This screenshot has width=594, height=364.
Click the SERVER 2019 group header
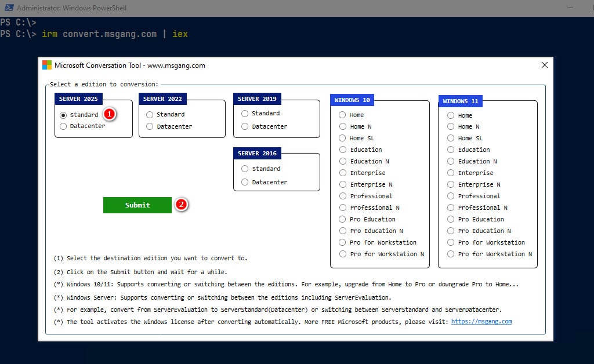pyautogui.click(x=257, y=99)
